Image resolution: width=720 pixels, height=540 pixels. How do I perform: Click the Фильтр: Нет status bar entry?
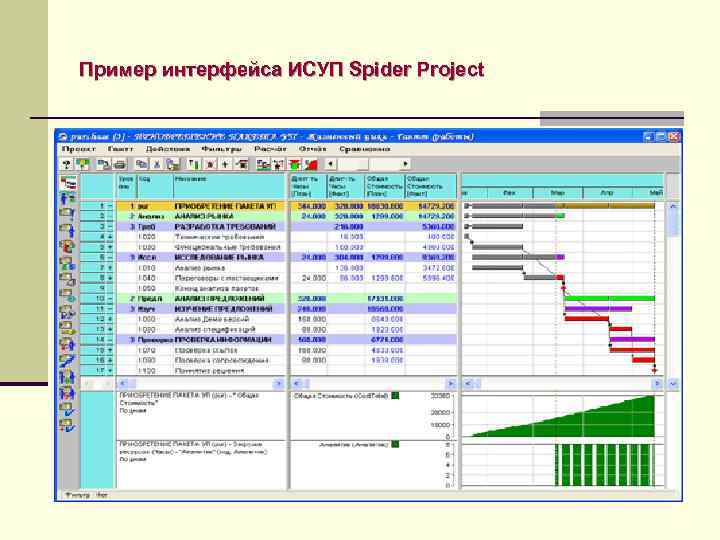pos(87,495)
